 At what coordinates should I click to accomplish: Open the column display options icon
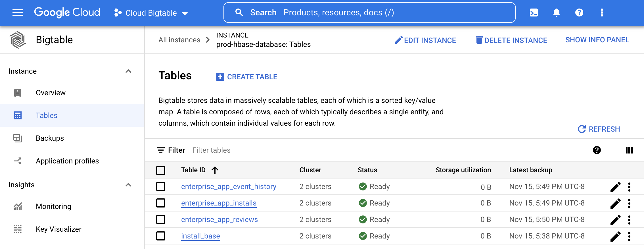pyautogui.click(x=629, y=150)
